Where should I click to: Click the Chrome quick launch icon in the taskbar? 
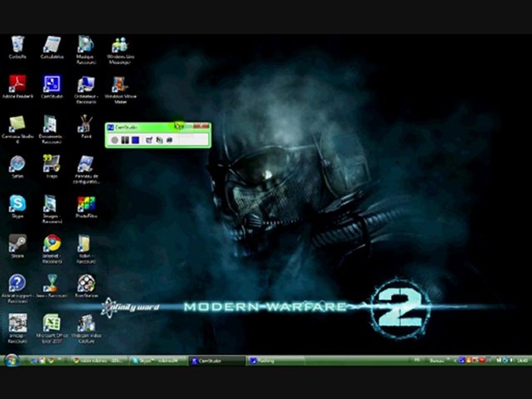tap(51, 361)
